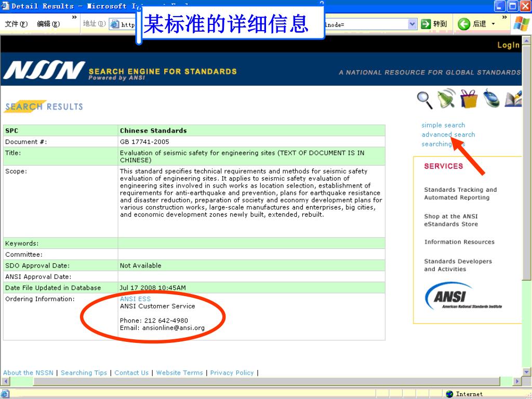Click the ANSI logo in Services

(x=463, y=296)
